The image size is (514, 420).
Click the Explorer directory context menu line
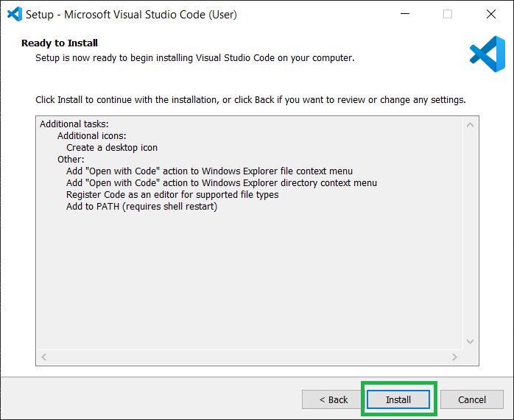[x=222, y=183]
